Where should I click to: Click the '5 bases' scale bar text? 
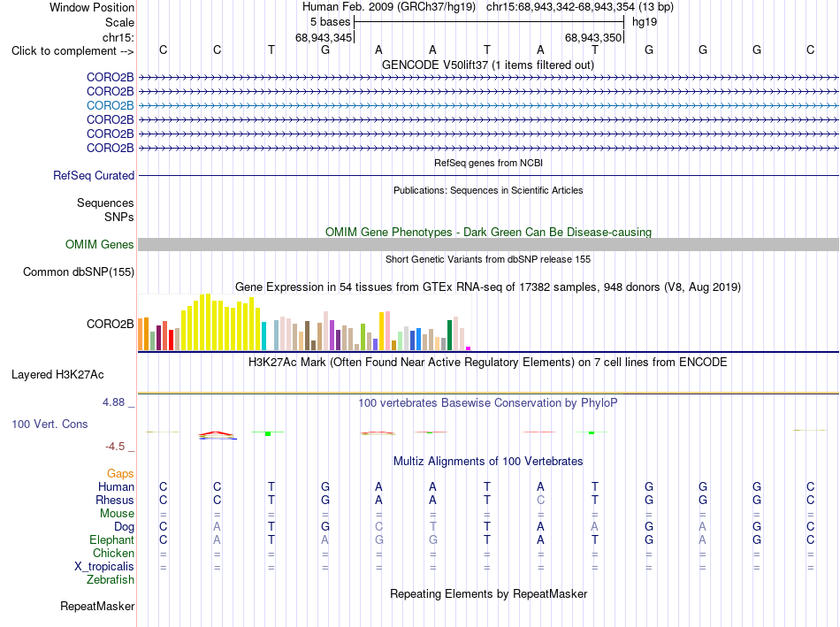click(x=330, y=22)
